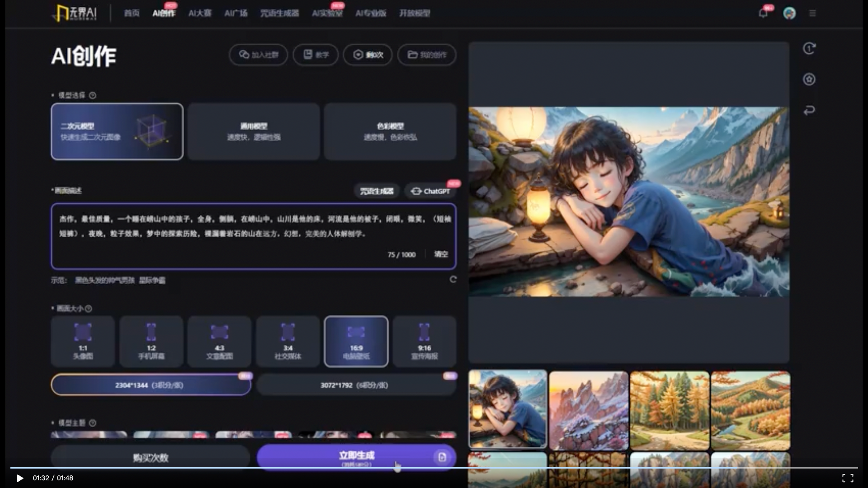Choose the 3072*1792 resolution option
This screenshot has height=488, width=868.
(x=355, y=385)
